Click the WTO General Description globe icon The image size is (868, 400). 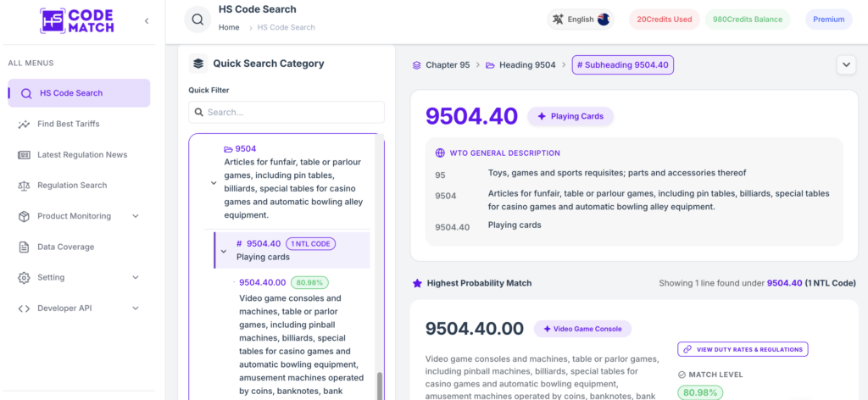(441, 153)
